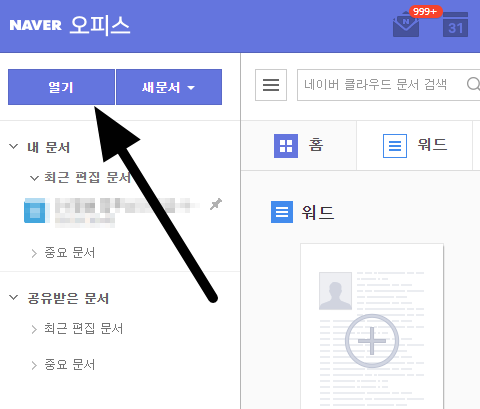Expand 최근 편집 문서 under 공유받은 문서

(34, 329)
